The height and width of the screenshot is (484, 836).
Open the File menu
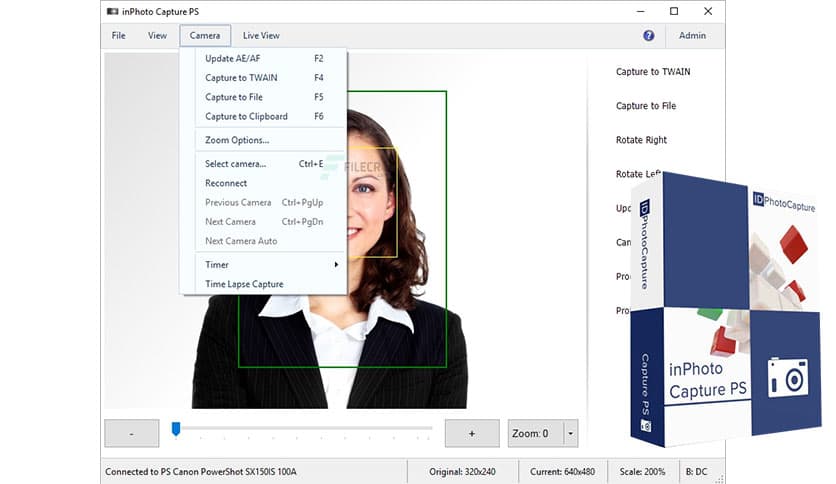point(119,36)
